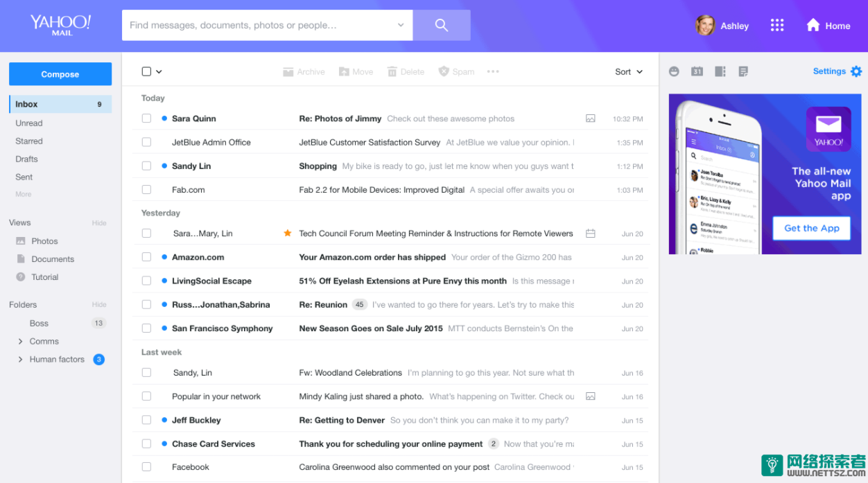Open the notepad icon in right panel
Viewport: 868px width, 483px height.
pyautogui.click(x=743, y=71)
